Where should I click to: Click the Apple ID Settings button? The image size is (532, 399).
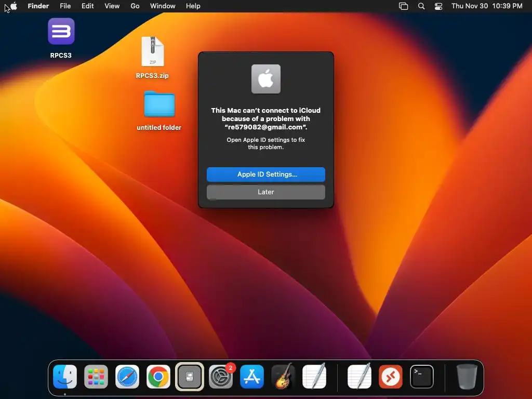click(x=266, y=175)
